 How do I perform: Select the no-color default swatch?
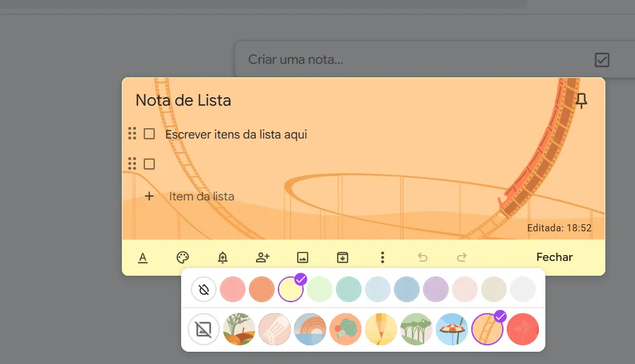click(204, 290)
